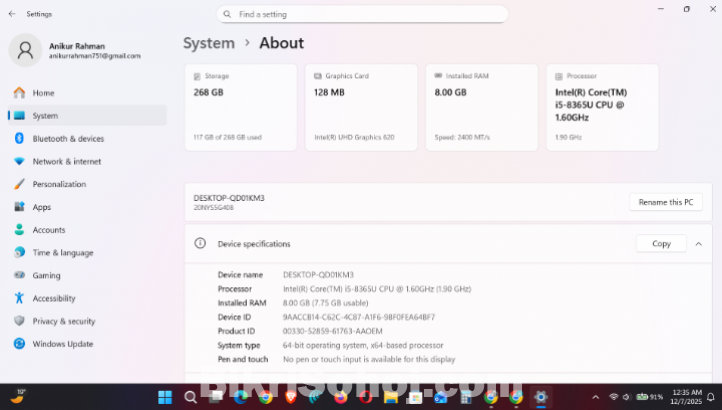722x410 pixels.
Task: Collapse the Device specifications section
Action: point(698,243)
